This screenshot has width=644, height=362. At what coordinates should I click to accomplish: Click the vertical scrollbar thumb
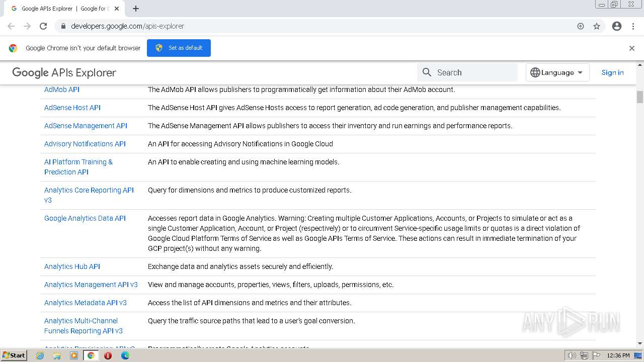(x=640, y=97)
